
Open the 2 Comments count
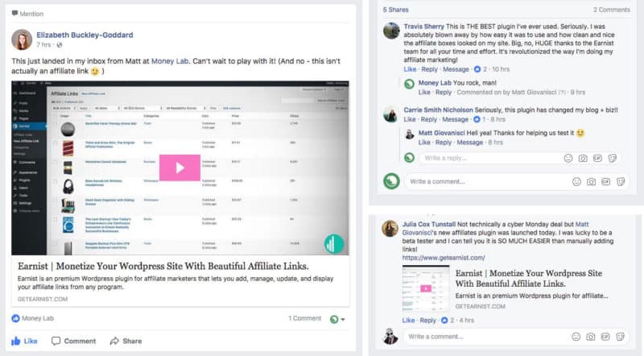pyautogui.click(x=611, y=10)
